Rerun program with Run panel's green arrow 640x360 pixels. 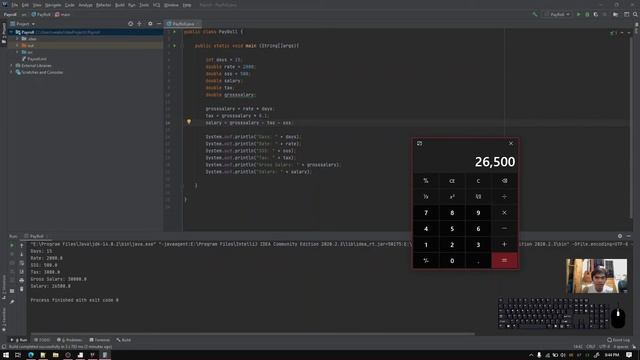point(12,245)
